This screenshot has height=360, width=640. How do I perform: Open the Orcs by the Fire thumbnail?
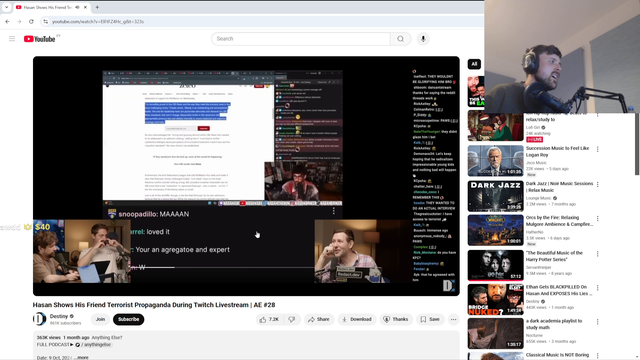495,230
